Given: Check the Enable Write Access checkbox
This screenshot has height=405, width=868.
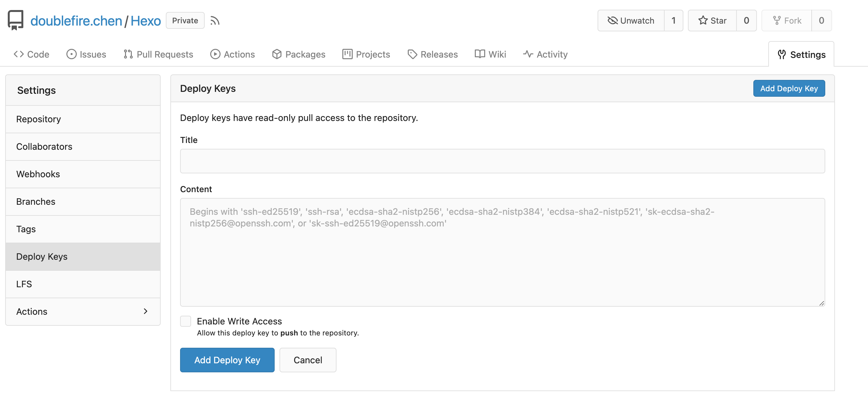Looking at the screenshot, I should tap(186, 321).
